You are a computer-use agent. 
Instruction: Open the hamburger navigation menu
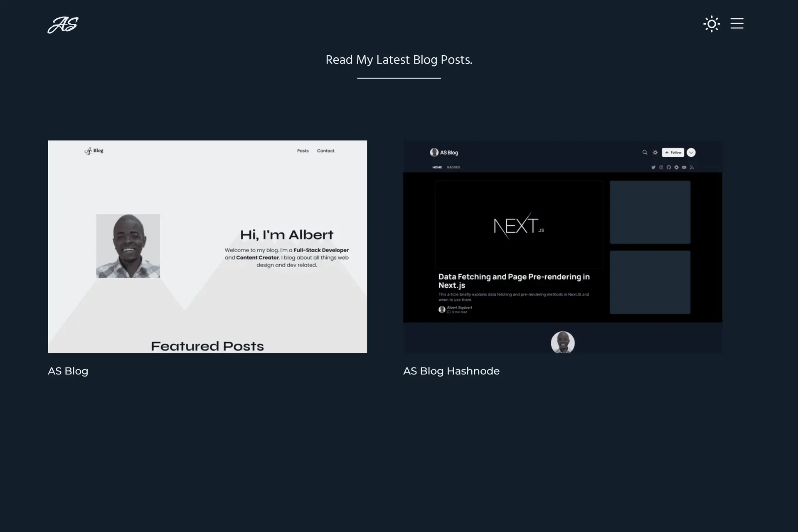coord(736,24)
